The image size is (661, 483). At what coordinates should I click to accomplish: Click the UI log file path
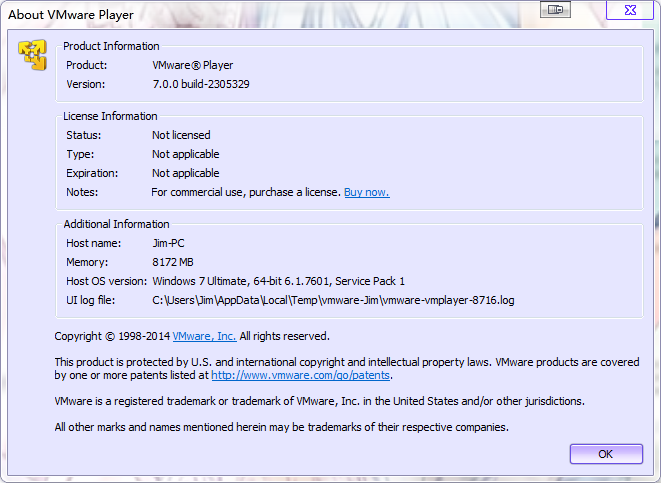coord(332,300)
